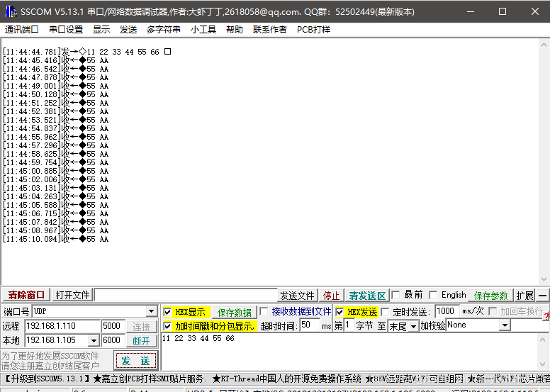Click the 为了更好地发展SSCOM软件 notice text
This screenshot has height=392, width=550.
50,356
